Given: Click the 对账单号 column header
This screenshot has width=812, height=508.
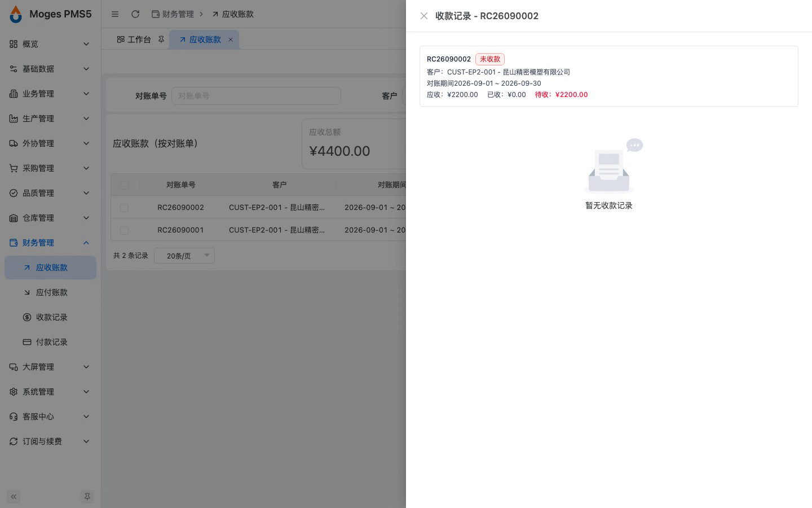Looking at the screenshot, I should click(x=180, y=185).
